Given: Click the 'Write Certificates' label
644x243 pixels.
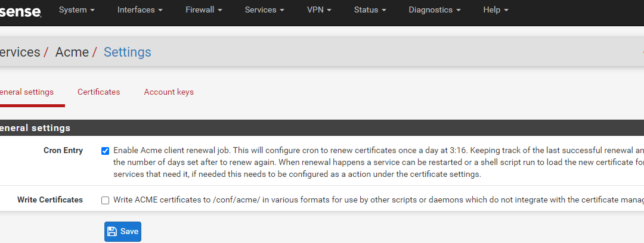Looking at the screenshot, I should pos(50,200).
